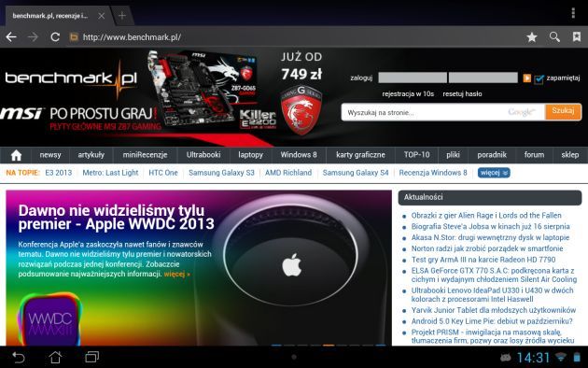Image resolution: width=588 pixels, height=368 pixels.
Task: Click the rejestracja w 10s link
Action: (x=408, y=93)
